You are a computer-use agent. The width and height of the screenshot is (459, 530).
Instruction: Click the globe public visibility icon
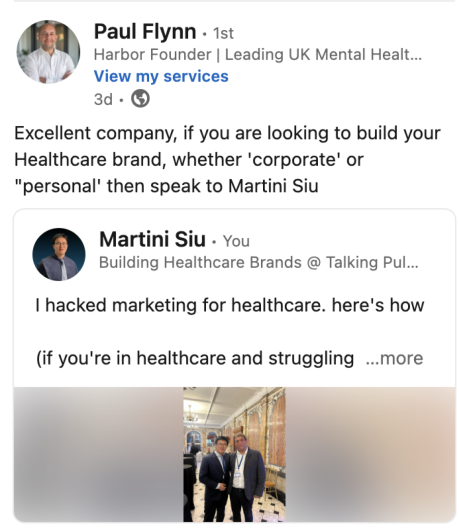(x=140, y=99)
